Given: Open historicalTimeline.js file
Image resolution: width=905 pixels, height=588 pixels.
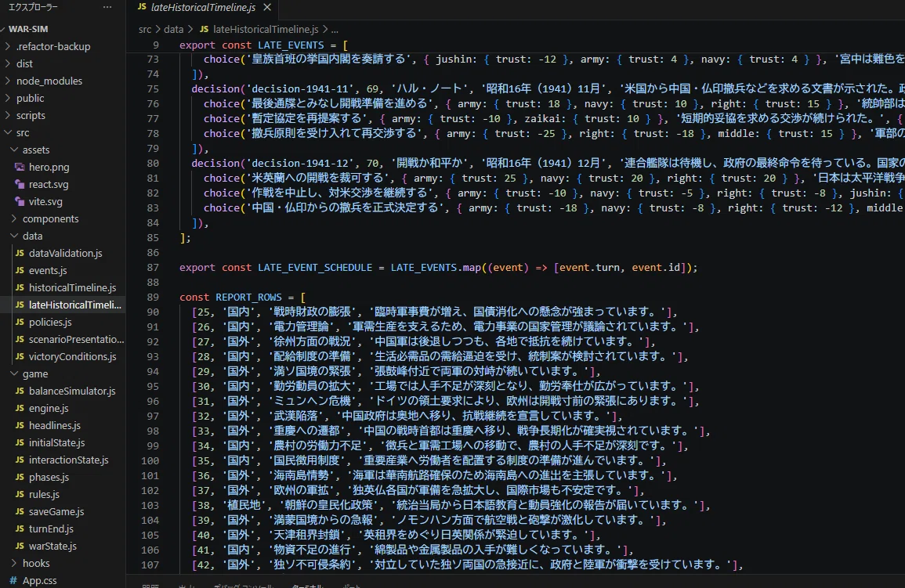Looking at the screenshot, I should [72, 287].
